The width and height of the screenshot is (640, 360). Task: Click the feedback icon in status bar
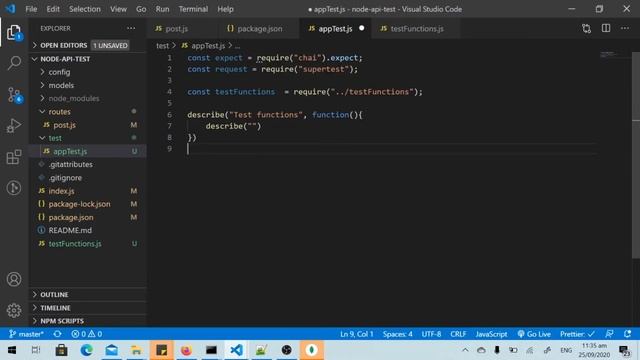609,334
